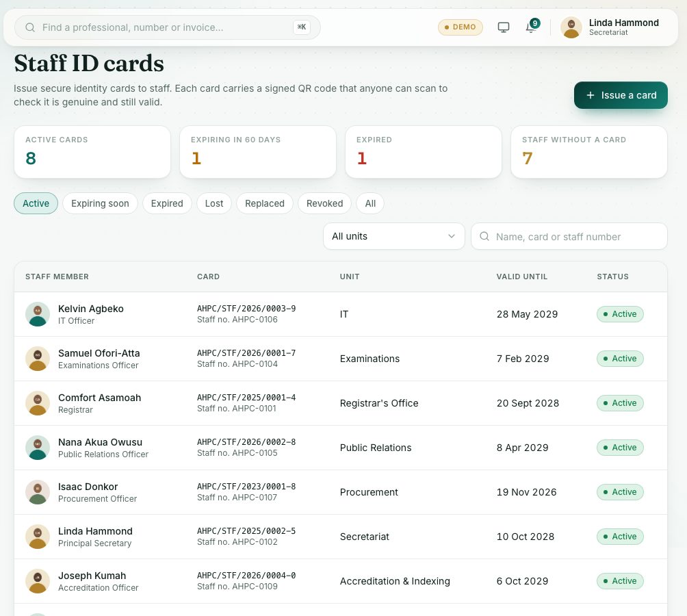
Task: Click the 20 Sept 2028 validity date
Action: coord(528,403)
